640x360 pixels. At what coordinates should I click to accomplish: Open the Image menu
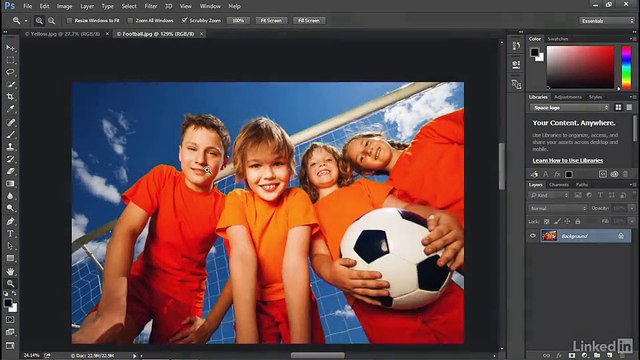tap(64, 6)
